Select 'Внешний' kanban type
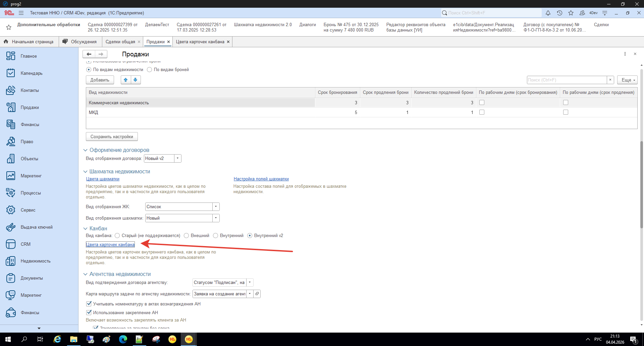This screenshot has width=644, height=346. click(186, 236)
